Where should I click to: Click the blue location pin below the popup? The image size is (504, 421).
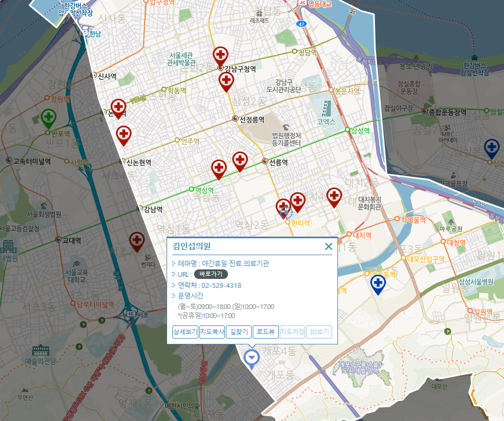click(x=251, y=359)
